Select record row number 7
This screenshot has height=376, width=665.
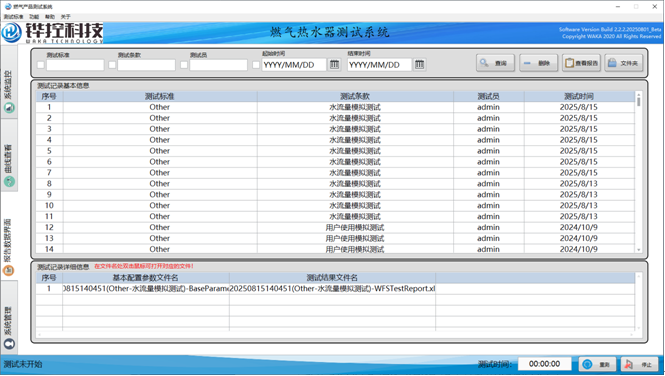coord(335,173)
